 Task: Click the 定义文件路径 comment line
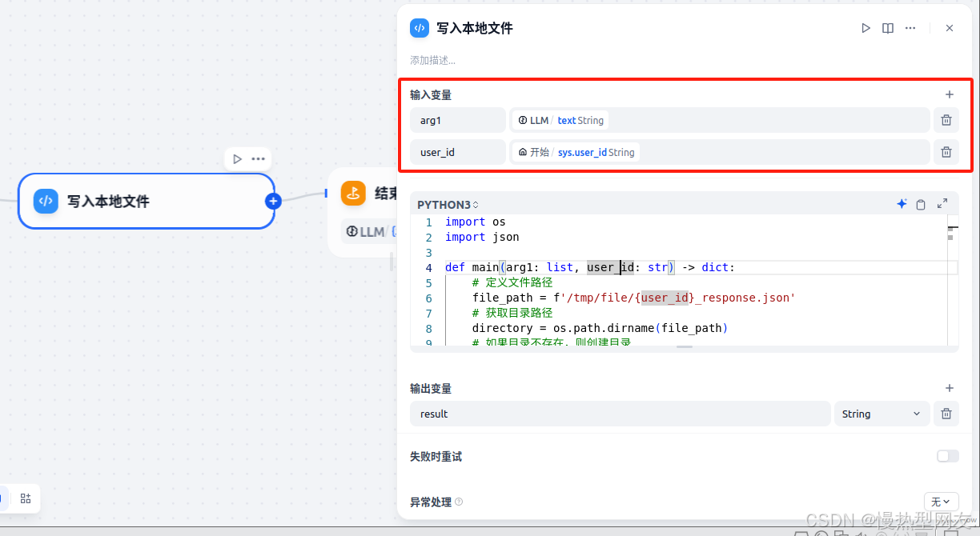tap(512, 282)
